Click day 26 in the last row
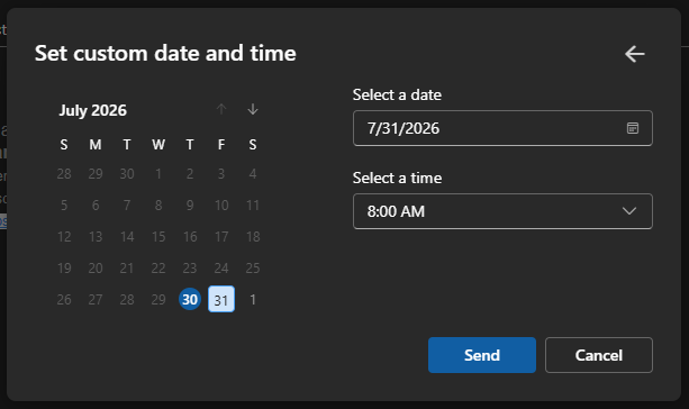The width and height of the screenshot is (689, 409). click(x=64, y=300)
